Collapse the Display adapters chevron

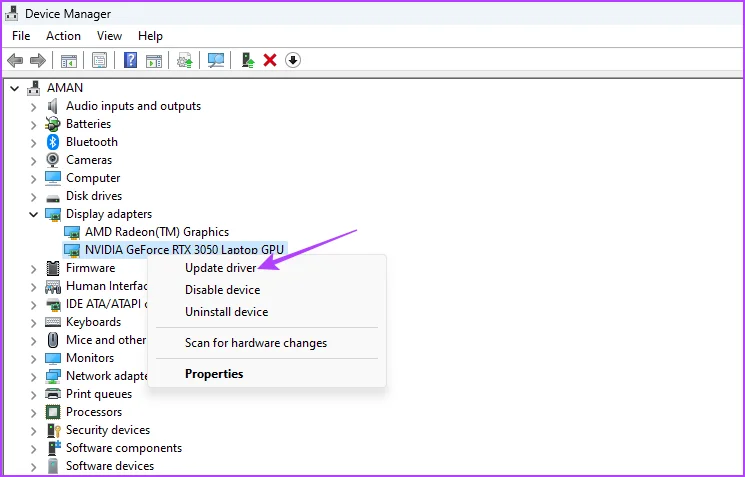pos(33,214)
